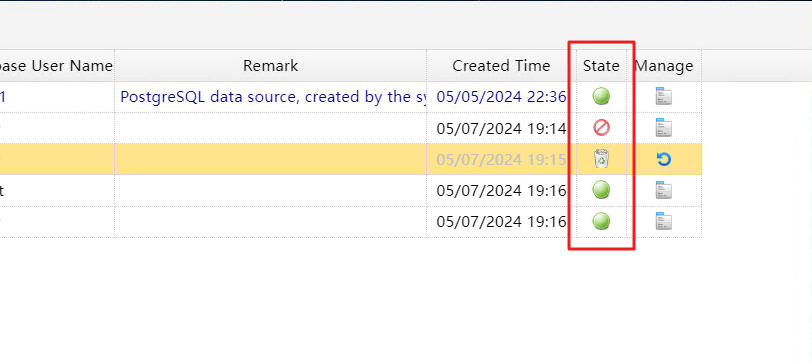812x363 pixels.
Task: Click the Database User Name column header
Action: [x=56, y=66]
